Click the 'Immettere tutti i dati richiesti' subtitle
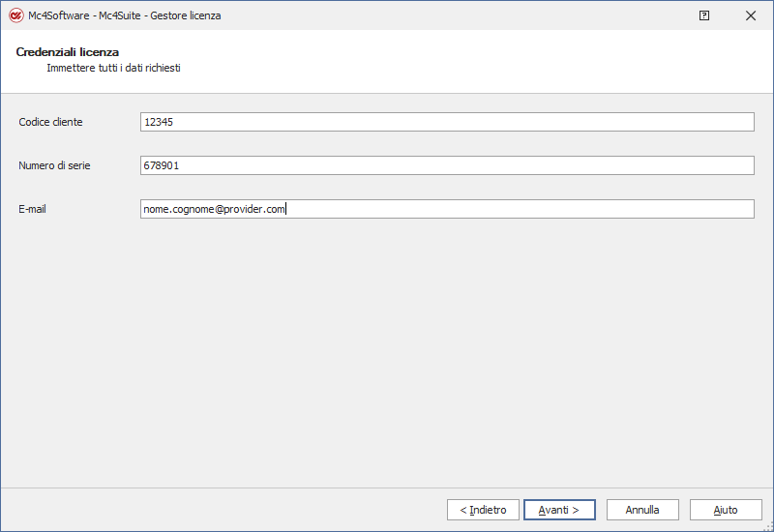Image resolution: width=774 pixels, height=532 pixels. [x=113, y=69]
